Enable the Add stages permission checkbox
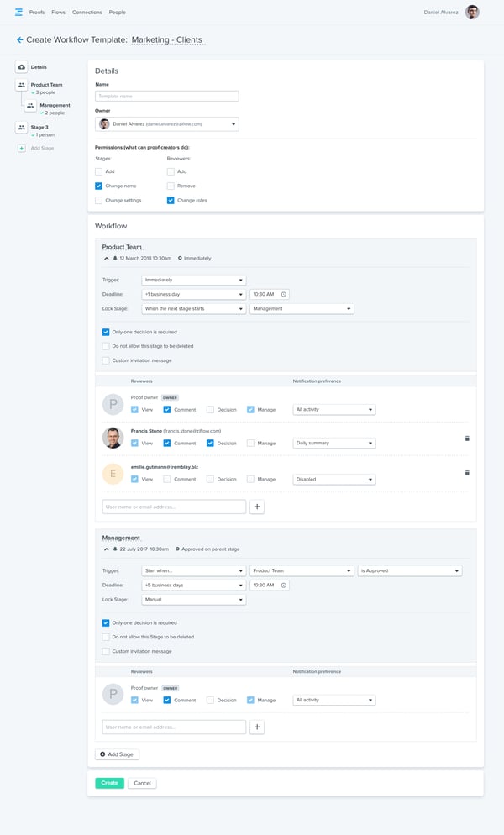Viewport: 504px width, 835px height. (x=98, y=171)
